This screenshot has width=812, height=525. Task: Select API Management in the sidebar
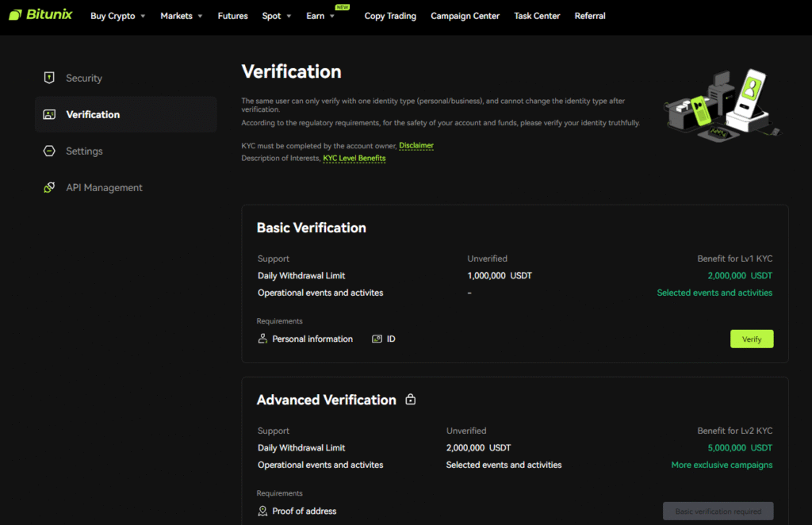click(x=126, y=187)
